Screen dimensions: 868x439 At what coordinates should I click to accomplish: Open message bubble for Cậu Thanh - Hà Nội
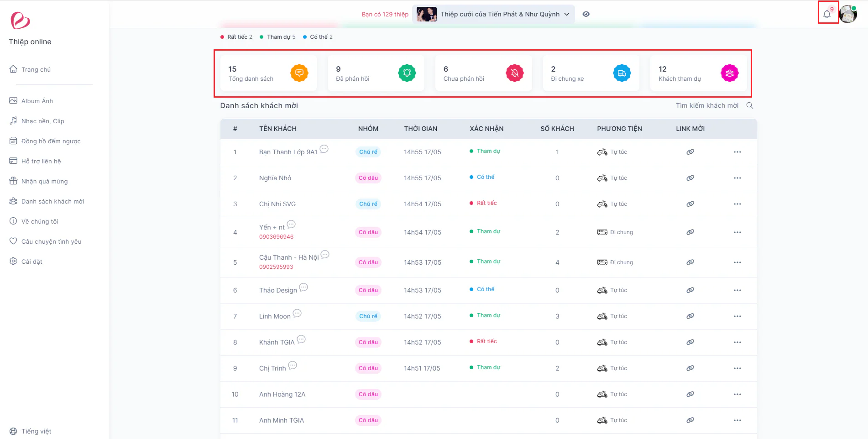[325, 254]
